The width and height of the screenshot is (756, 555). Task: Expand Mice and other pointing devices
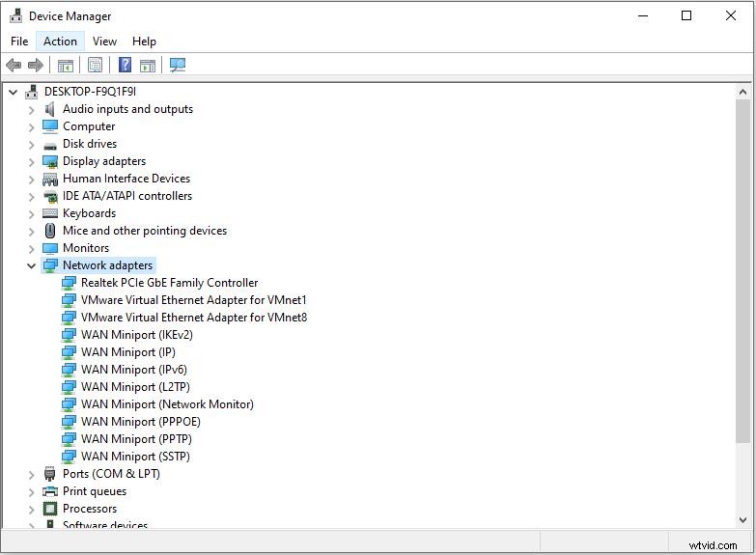coord(31,232)
